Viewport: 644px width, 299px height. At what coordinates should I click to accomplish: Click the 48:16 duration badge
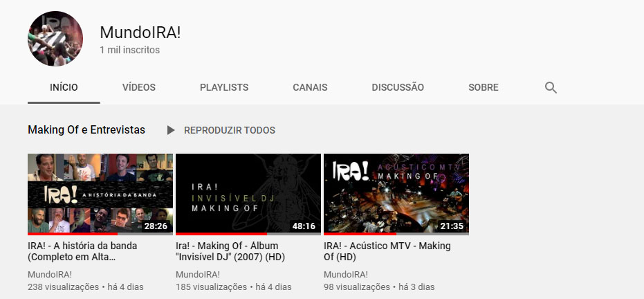pyautogui.click(x=304, y=226)
